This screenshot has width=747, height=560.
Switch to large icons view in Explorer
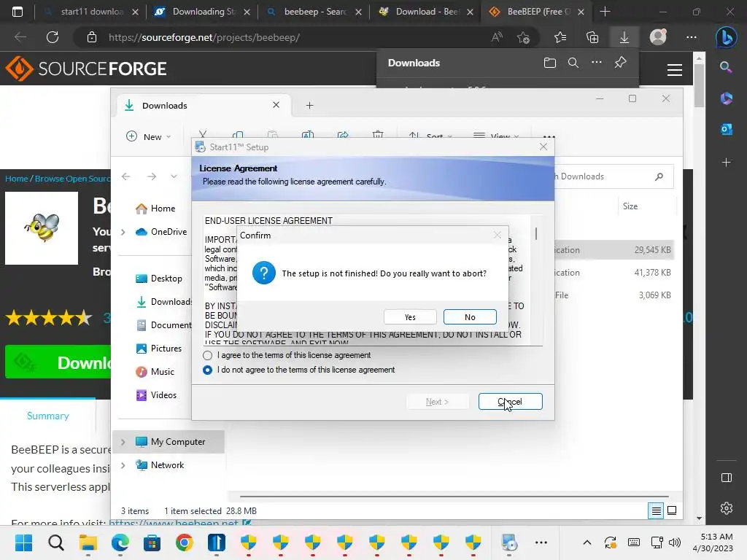coord(672,511)
